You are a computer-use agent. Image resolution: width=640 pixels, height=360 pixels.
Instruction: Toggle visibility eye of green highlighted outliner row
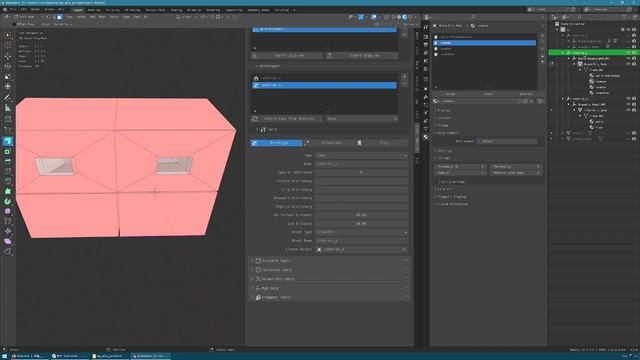pos(629,53)
